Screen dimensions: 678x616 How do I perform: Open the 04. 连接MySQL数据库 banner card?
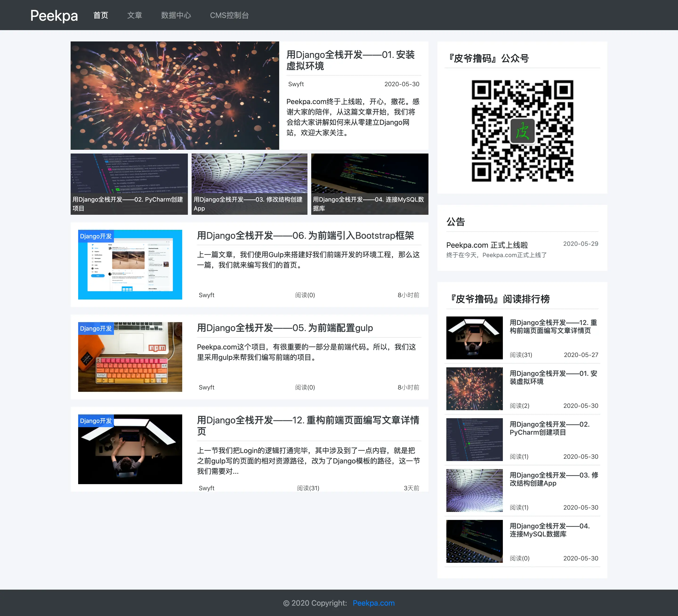tap(369, 184)
